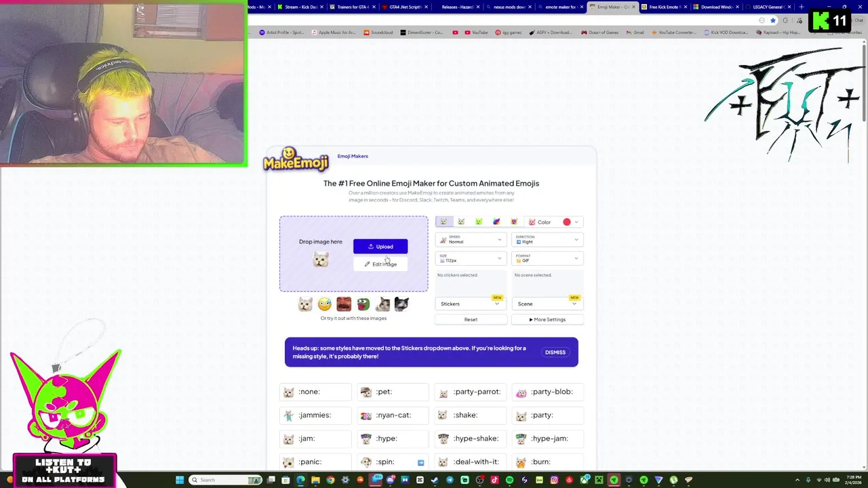Switch to the Free Kick Emote tab
This screenshot has height=488, width=868.
point(665,7)
